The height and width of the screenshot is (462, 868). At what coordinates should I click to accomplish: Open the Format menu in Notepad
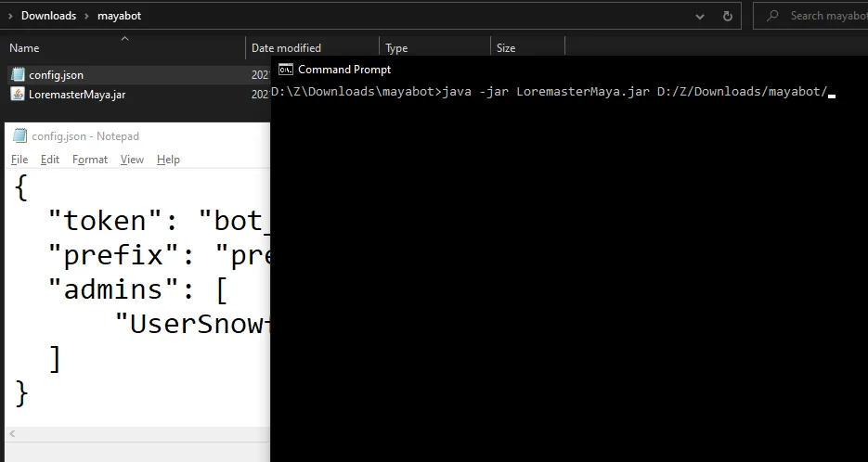[90, 160]
